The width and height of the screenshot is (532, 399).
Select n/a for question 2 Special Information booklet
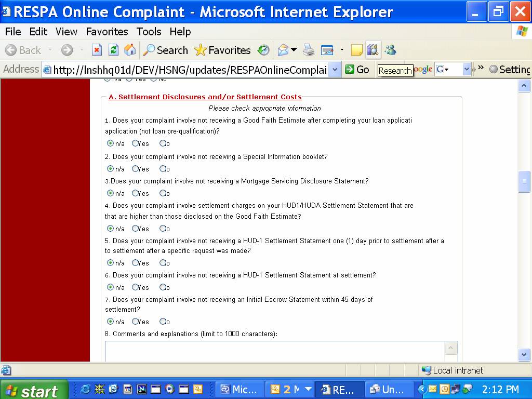(x=110, y=169)
